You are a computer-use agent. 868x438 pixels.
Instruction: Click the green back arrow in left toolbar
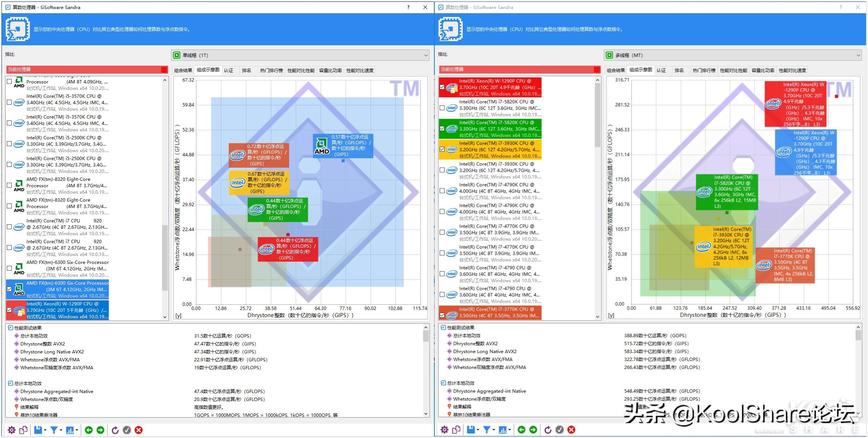[x=89, y=430]
